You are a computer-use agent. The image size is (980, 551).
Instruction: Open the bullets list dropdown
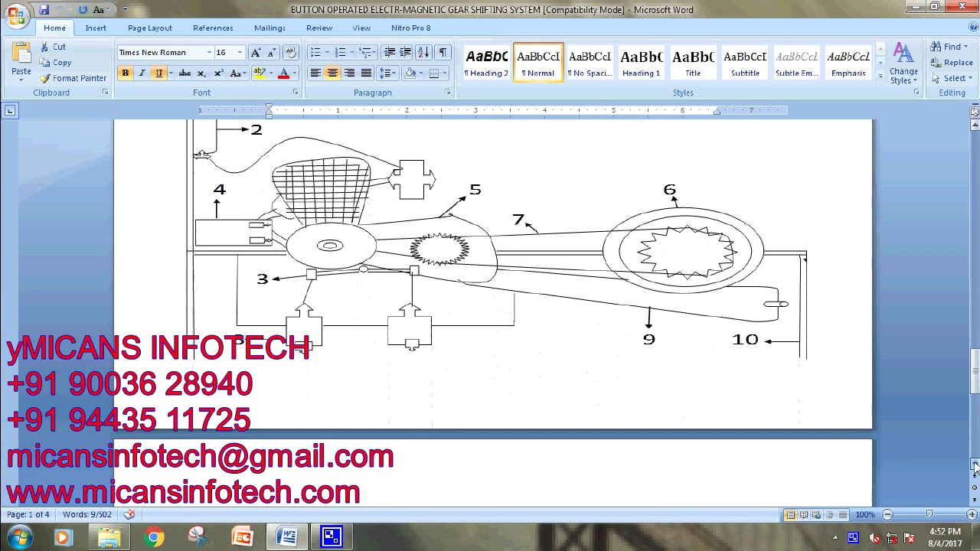coord(326,53)
